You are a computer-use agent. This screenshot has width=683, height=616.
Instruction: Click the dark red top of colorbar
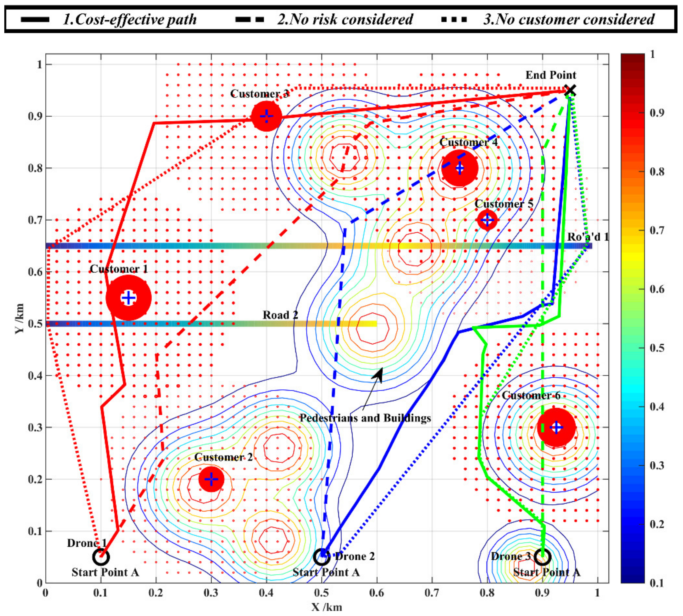pos(633,58)
